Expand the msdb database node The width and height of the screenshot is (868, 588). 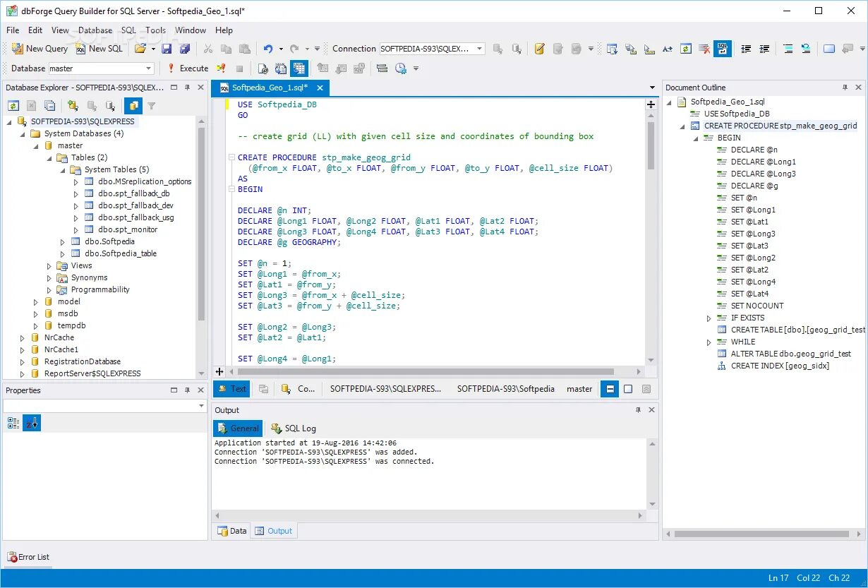pos(37,313)
